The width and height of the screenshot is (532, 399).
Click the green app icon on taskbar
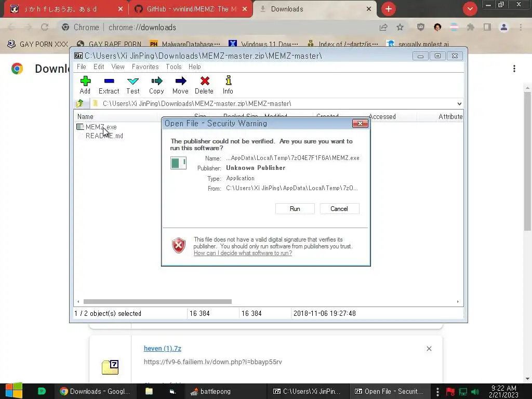coord(42,391)
